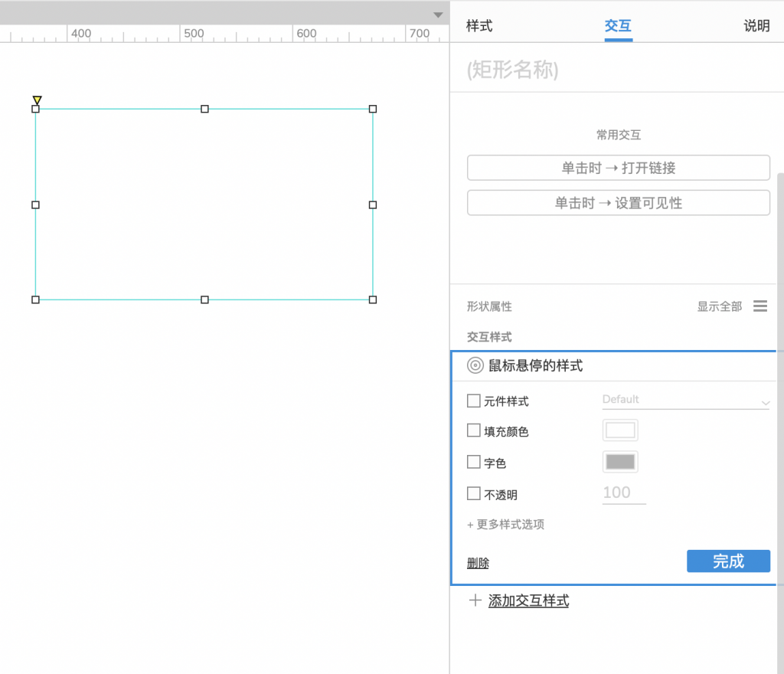Click the bottom-center resize handle of the rectangle

pyautogui.click(x=204, y=299)
